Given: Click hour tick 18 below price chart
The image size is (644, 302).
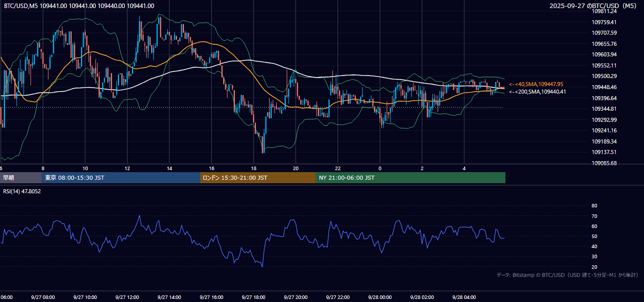Looking at the screenshot, I should (254, 168).
